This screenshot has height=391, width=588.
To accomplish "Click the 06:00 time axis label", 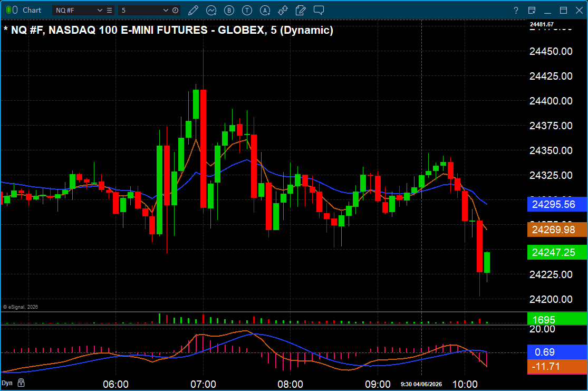I will click(116, 384).
